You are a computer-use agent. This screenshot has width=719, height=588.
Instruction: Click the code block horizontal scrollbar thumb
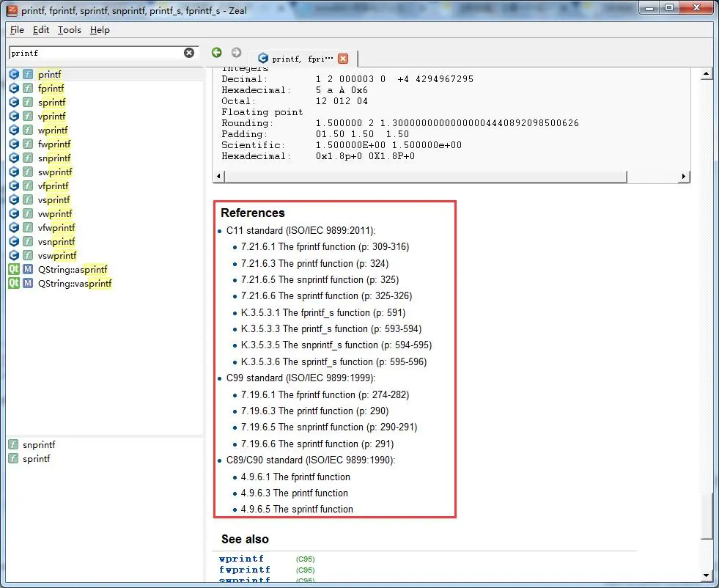[425, 177]
